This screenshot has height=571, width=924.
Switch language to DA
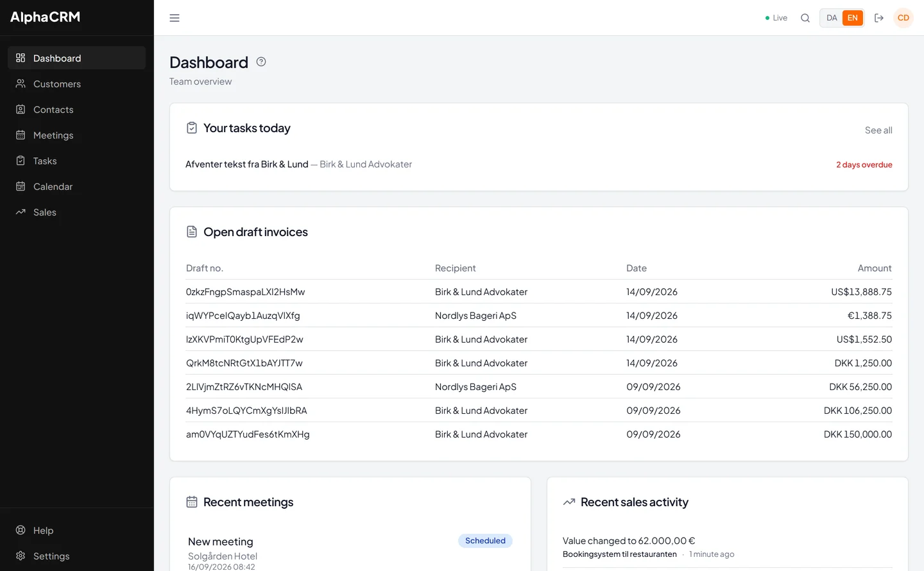point(832,18)
